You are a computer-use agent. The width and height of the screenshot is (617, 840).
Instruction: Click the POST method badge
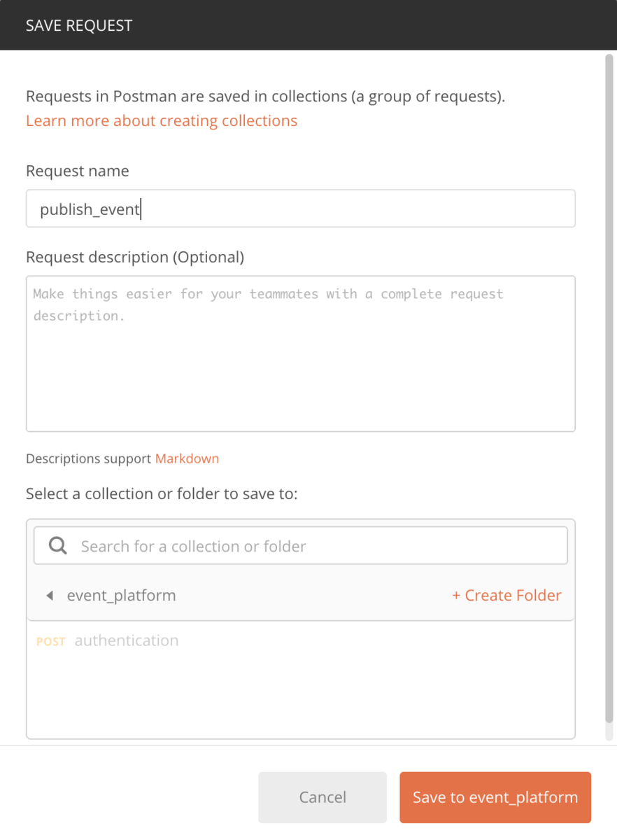click(x=50, y=641)
